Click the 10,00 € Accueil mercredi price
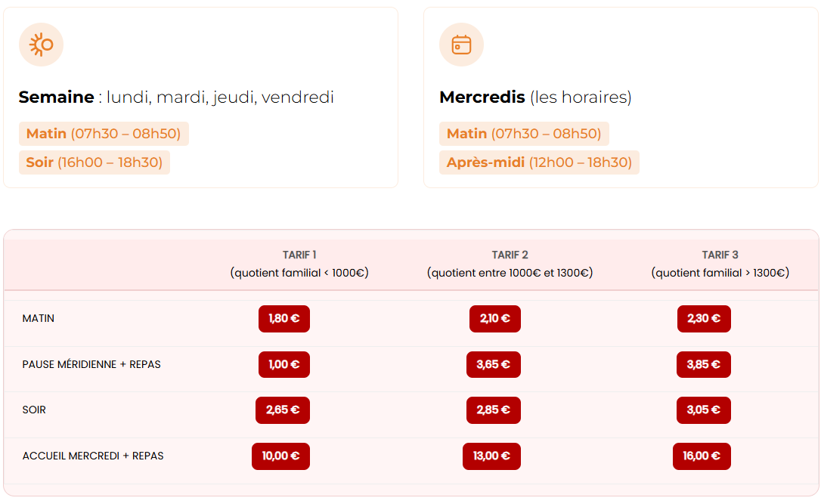The image size is (821, 504). (x=280, y=456)
